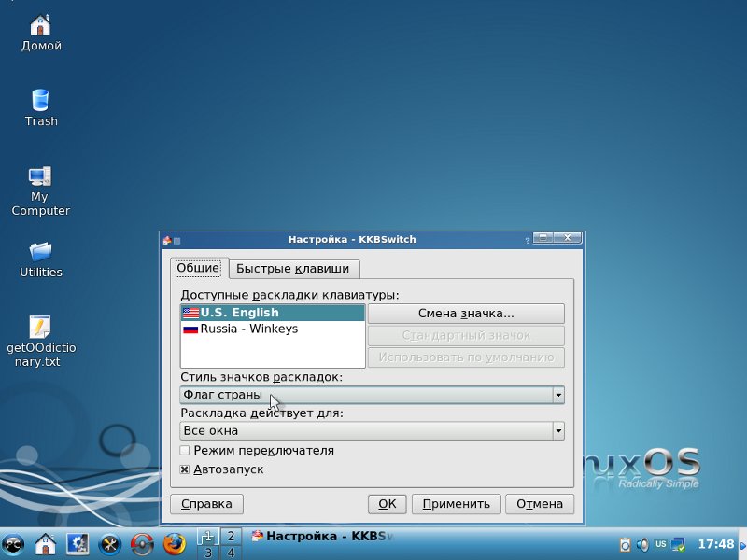The width and height of the screenshot is (747, 560).
Task: Enable the Режим переключателя checkbox
Action: (185, 451)
